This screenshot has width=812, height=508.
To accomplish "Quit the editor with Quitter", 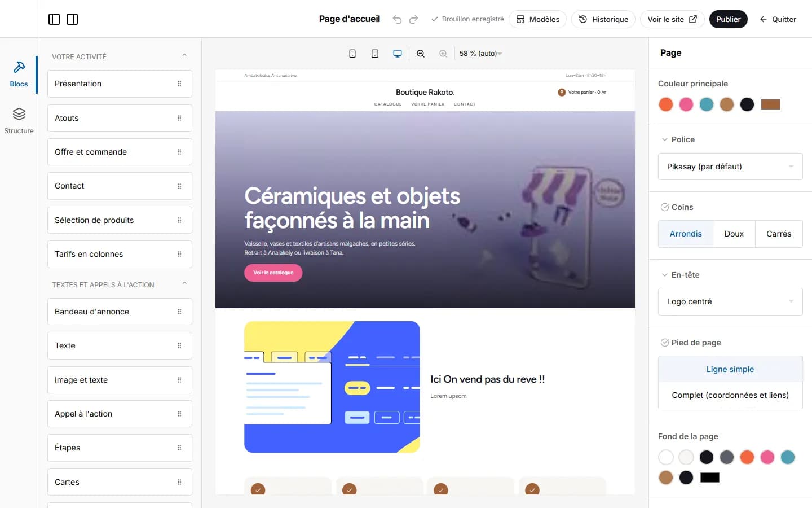I will pos(778,19).
